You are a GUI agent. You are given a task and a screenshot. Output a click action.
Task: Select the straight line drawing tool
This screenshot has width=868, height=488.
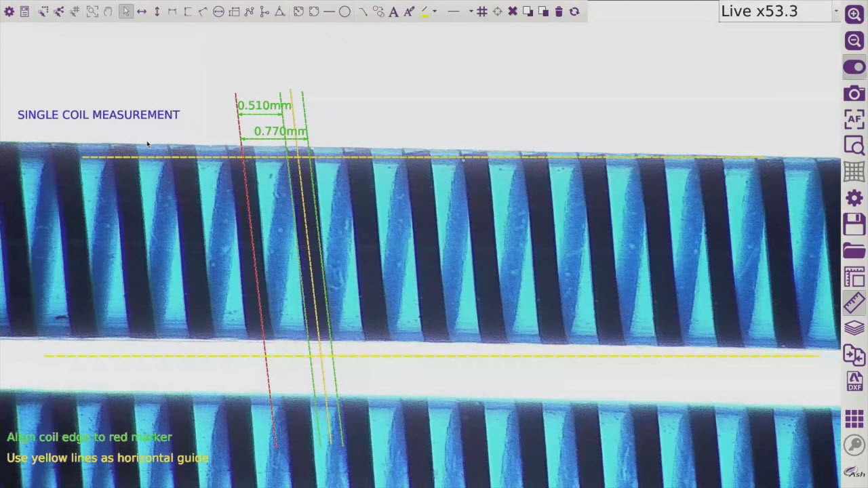pyautogui.click(x=329, y=12)
